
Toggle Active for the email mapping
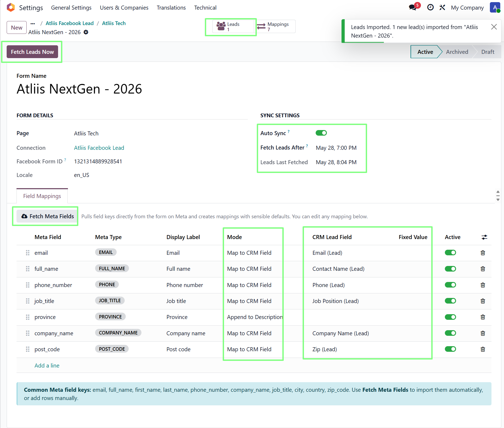(450, 252)
